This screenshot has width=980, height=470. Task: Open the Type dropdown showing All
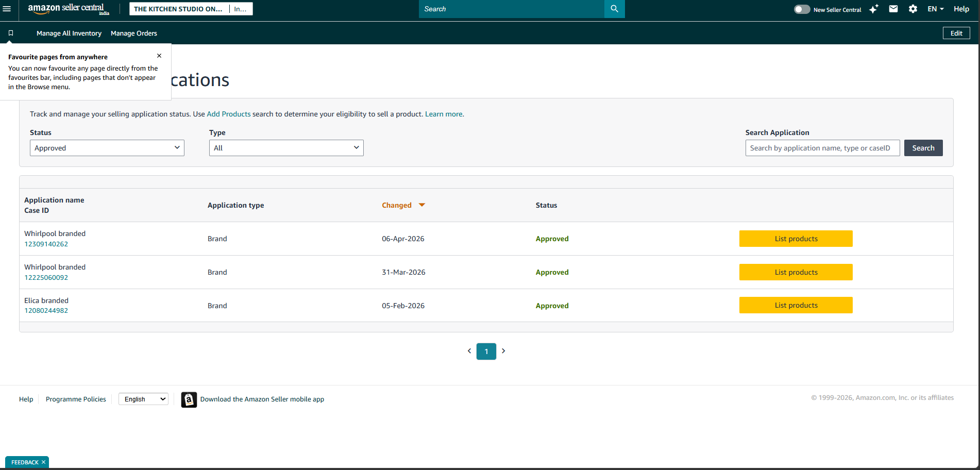click(286, 148)
